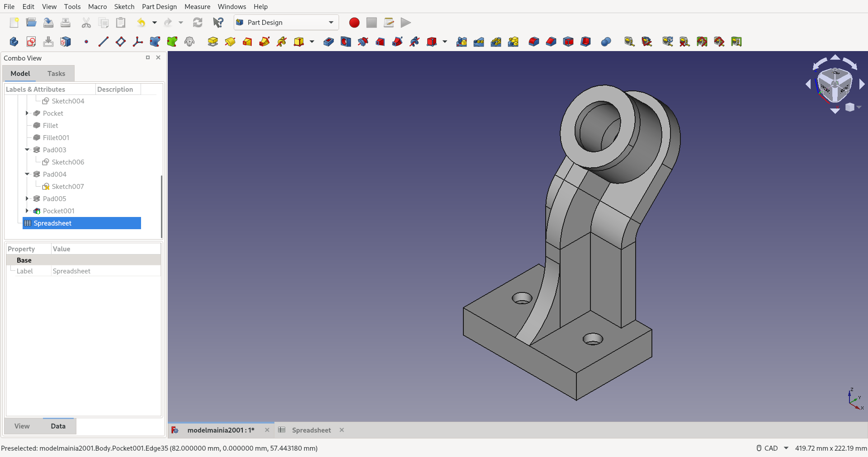Open the Boolean operation tool
This screenshot has width=868, height=457.
(606, 42)
